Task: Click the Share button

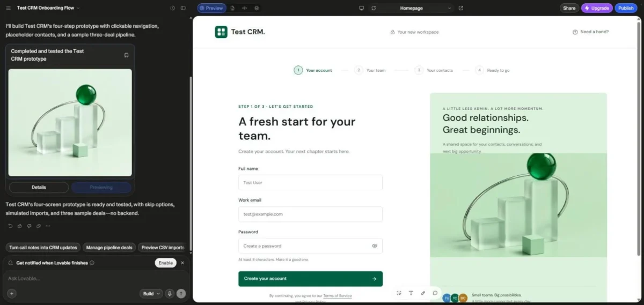Action: (569, 8)
